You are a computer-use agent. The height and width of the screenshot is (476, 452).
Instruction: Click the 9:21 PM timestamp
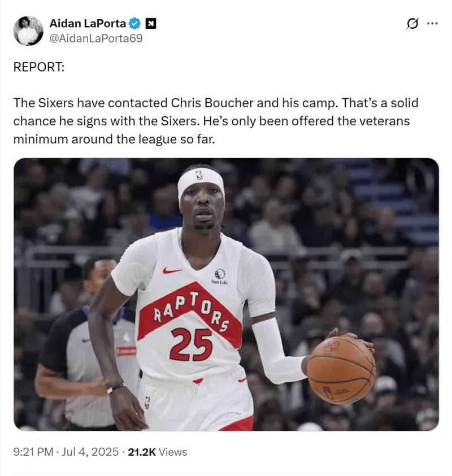coord(33,452)
